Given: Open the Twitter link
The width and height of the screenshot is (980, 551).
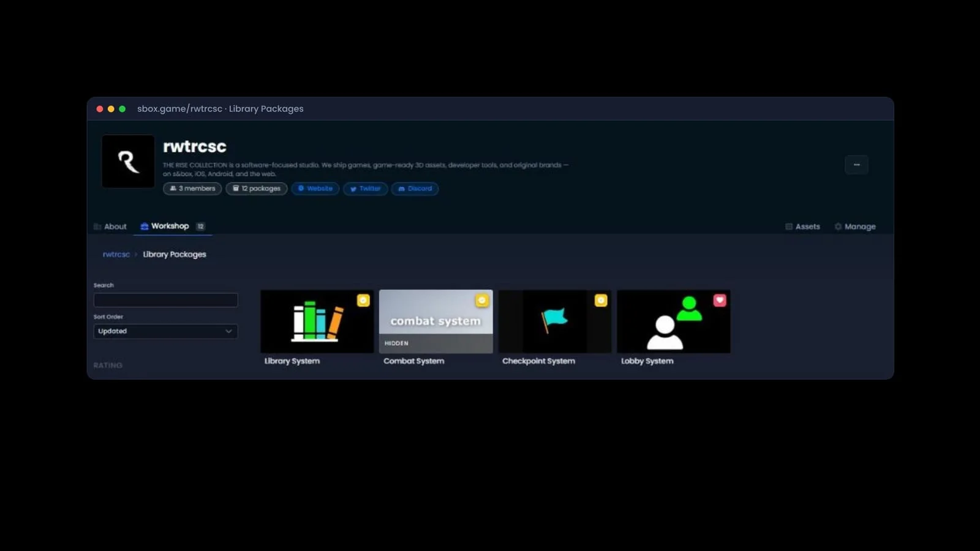Looking at the screenshot, I should coord(365,189).
